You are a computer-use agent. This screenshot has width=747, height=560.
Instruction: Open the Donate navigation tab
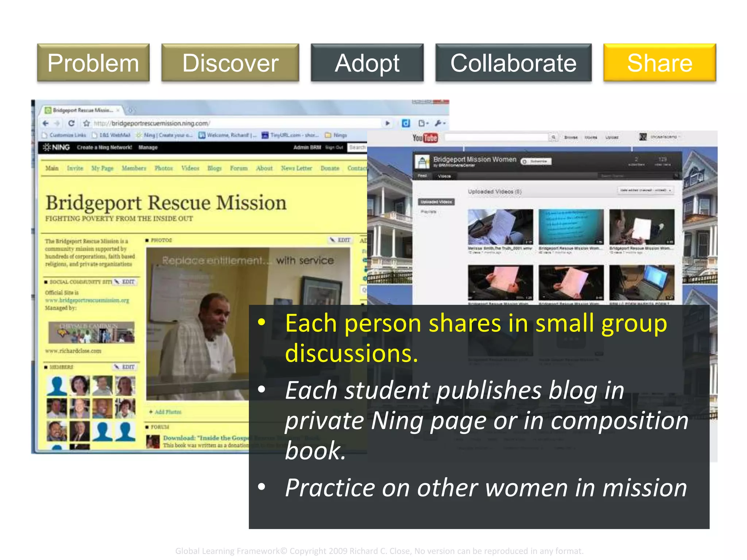pos(330,168)
